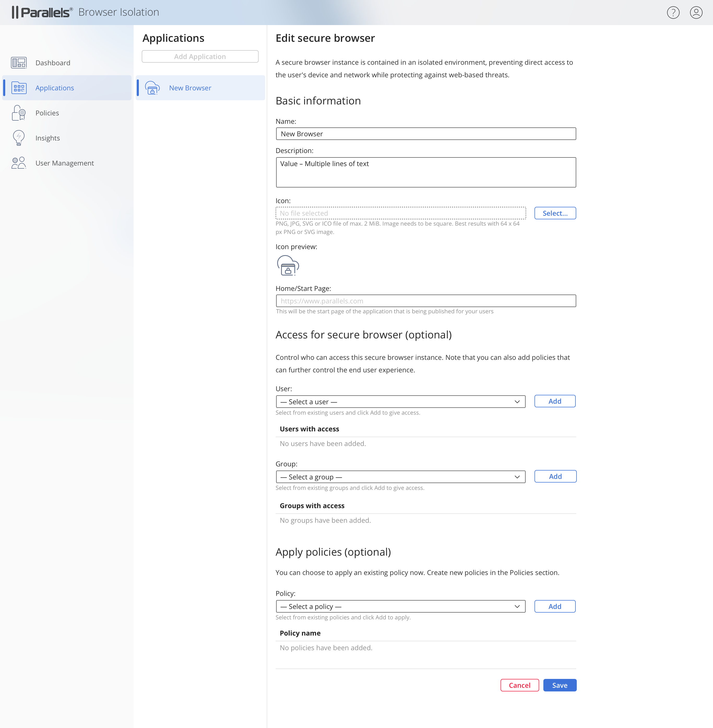Click the Applications grid icon

pyautogui.click(x=19, y=88)
